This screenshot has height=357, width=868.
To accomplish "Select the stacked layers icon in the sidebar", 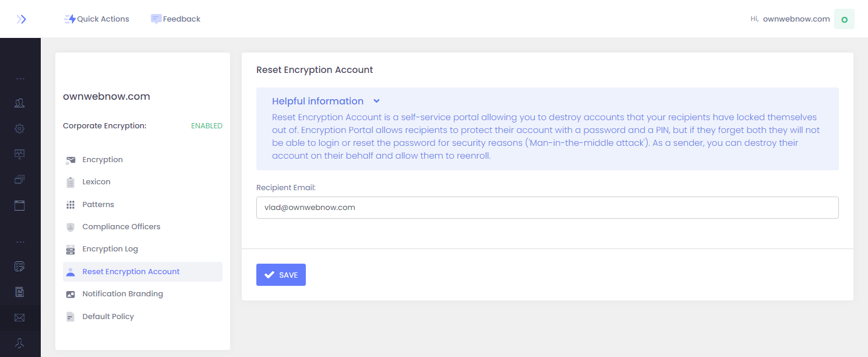I will [20, 180].
